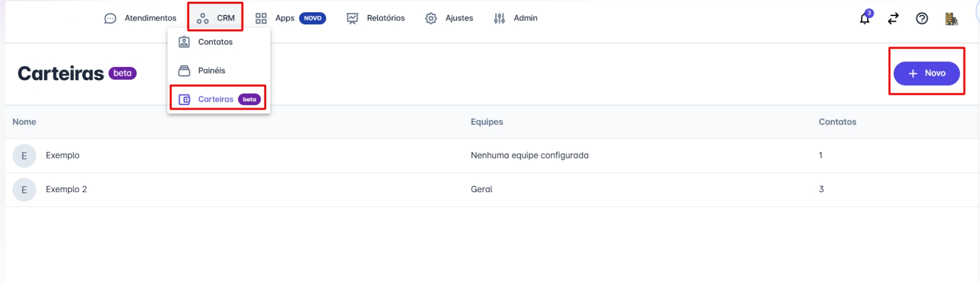Click the Novo button
Viewport: 980px width, 284px height.
[x=926, y=73]
